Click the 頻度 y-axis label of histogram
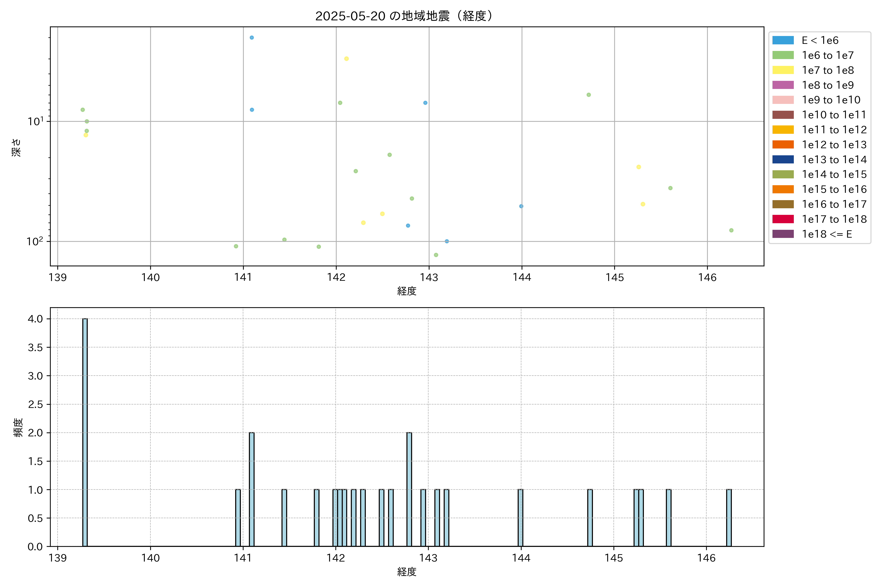This screenshot has width=882, height=588. (18, 427)
